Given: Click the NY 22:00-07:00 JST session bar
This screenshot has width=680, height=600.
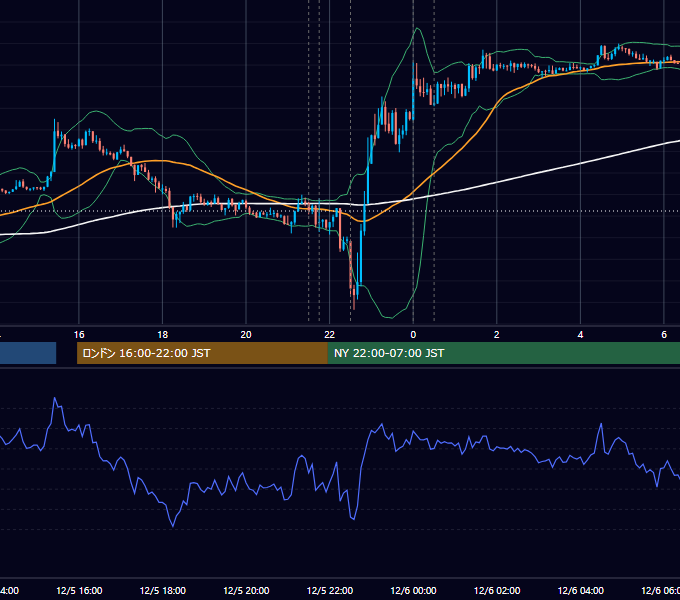Looking at the screenshot, I should pos(503,353).
